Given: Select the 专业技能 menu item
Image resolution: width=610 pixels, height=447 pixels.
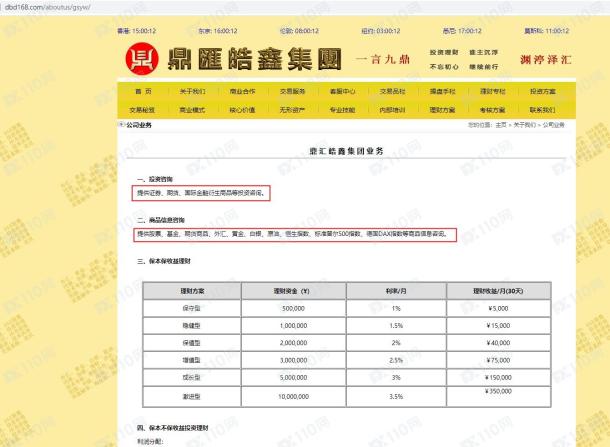Looking at the screenshot, I should pos(342,110).
